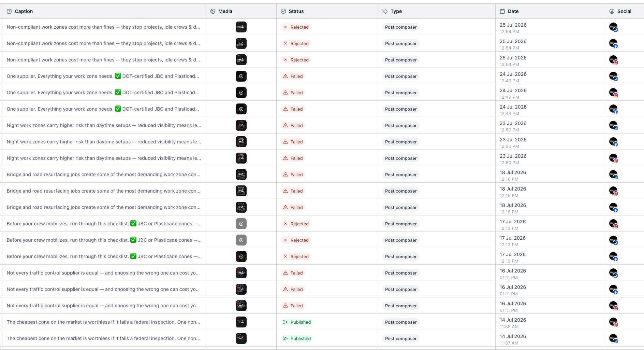Open LinkedIn account avatar on 18 Jul 2026 row
This screenshot has height=350, width=644.
(613, 174)
